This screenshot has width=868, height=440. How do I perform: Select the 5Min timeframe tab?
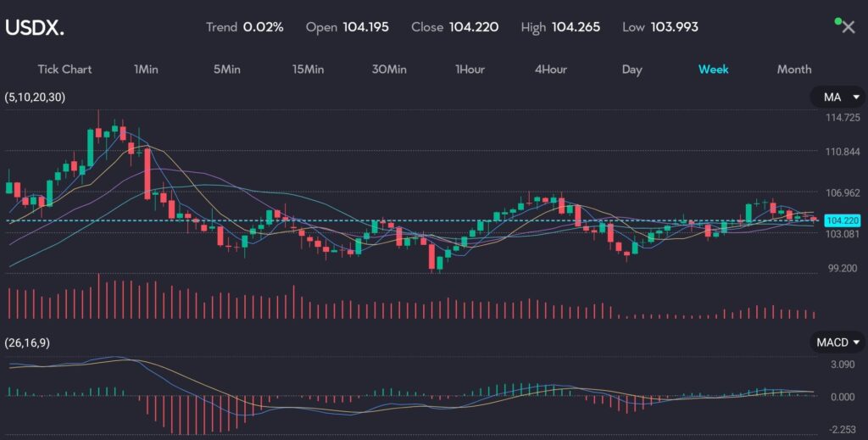(226, 70)
